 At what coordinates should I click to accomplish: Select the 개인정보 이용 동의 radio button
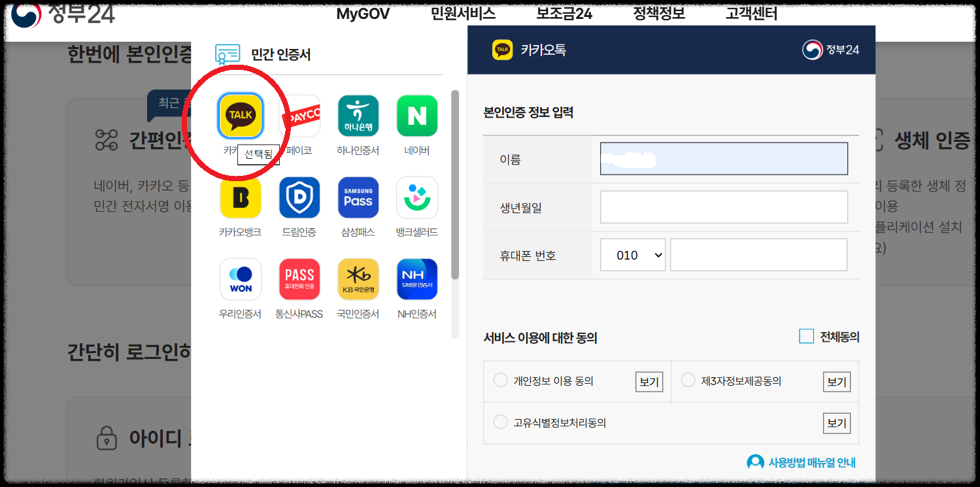[500, 380]
